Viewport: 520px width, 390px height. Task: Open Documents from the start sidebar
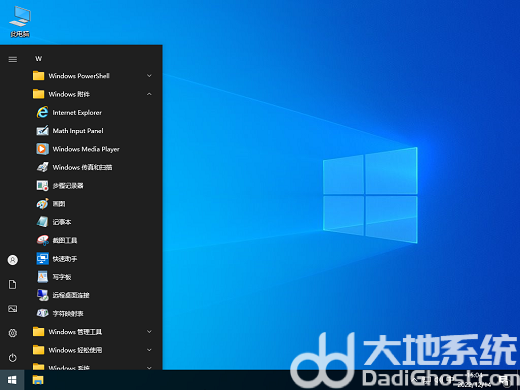(13, 284)
